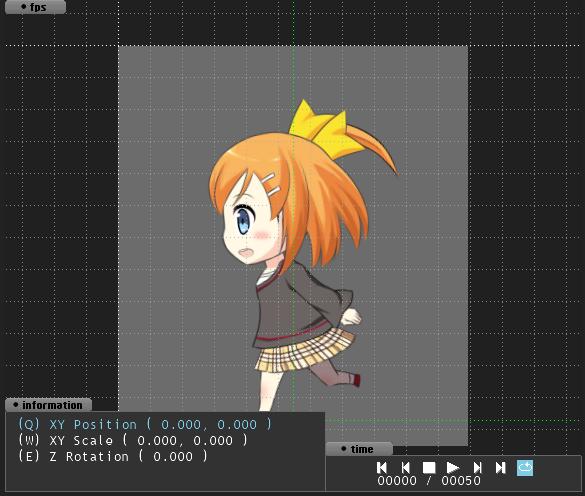
Task: Collapse the fps panel tab
Action: (35, 7)
